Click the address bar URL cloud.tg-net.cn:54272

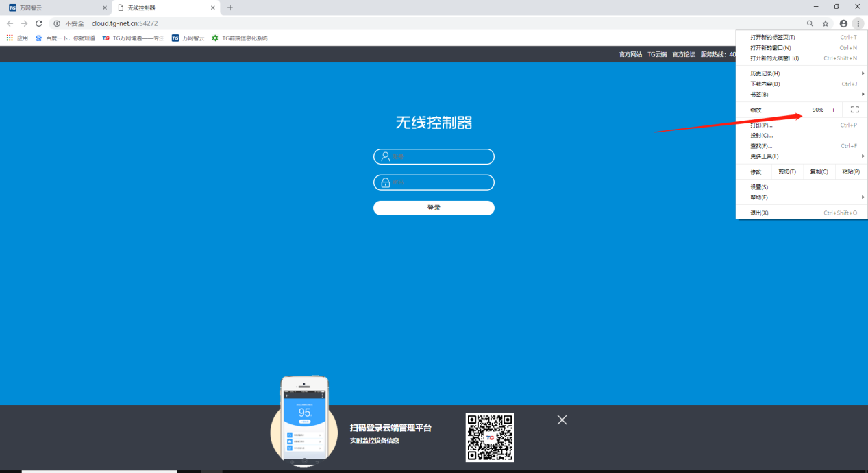125,23
